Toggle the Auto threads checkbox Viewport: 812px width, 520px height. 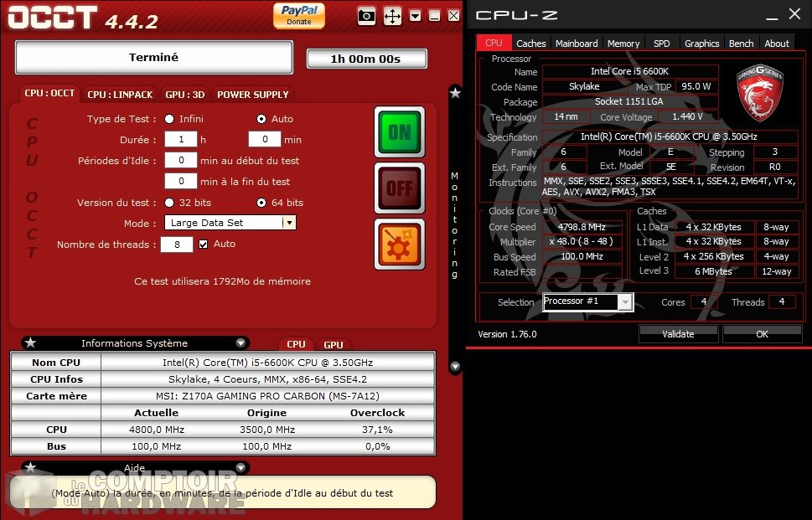click(x=204, y=245)
